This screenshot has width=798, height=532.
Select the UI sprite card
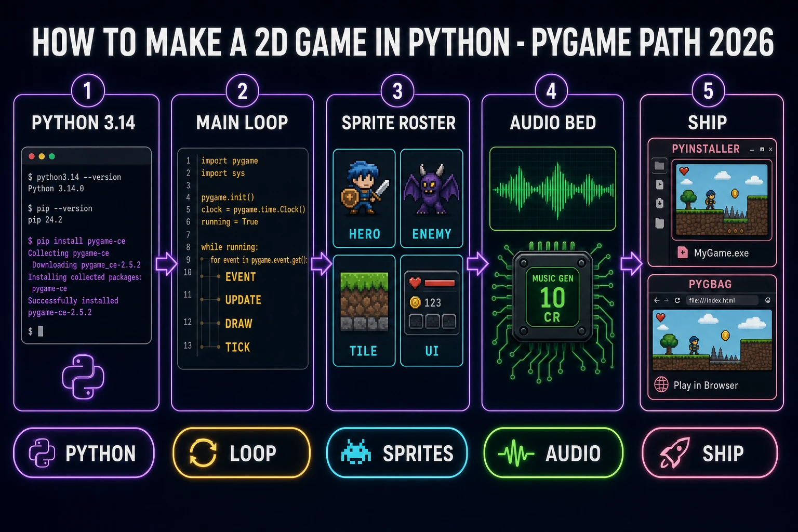[x=432, y=311]
